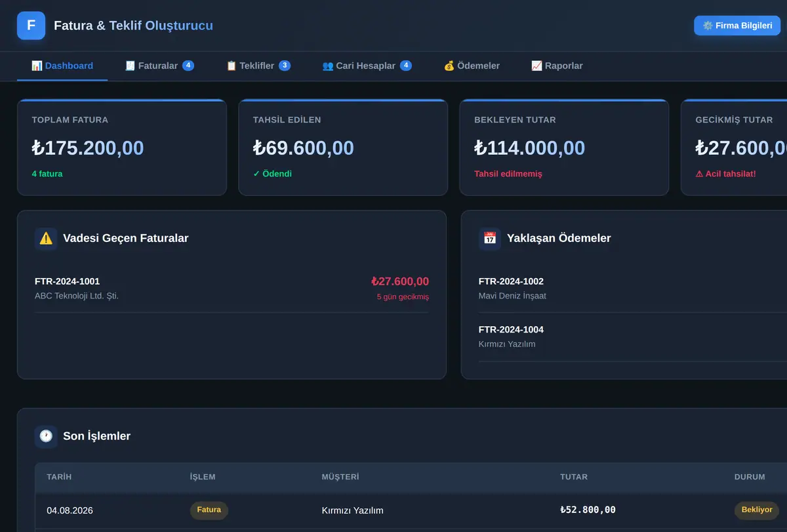Click the blue F app logo
Screen dimensions: 787x532
tap(31, 26)
